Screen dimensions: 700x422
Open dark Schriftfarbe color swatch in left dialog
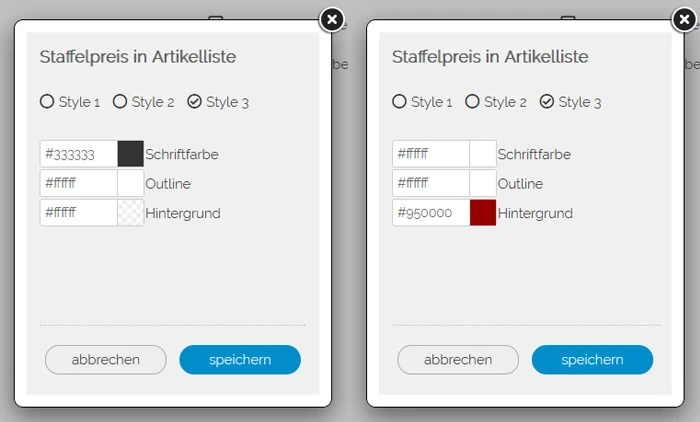pyautogui.click(x=130, y=154)
